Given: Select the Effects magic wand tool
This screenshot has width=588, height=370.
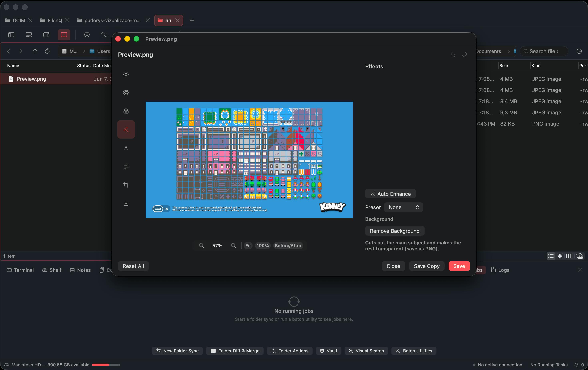Looking at the screenshot, I should pos(126,129).
